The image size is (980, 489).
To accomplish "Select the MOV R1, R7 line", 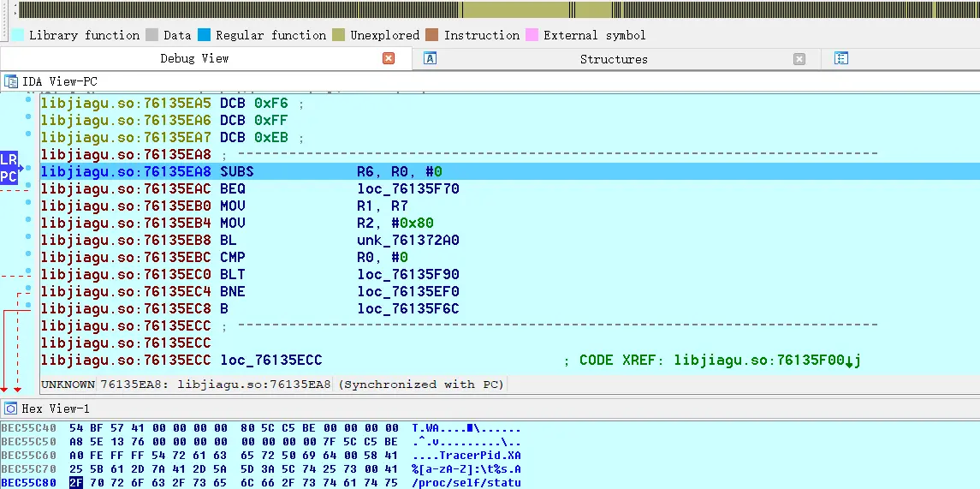I will click(509, 206).
